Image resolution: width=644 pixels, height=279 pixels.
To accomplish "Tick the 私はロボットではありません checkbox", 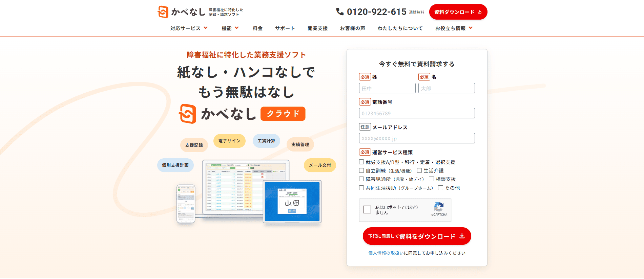I will pyautogui.click(x=367, y=210).
